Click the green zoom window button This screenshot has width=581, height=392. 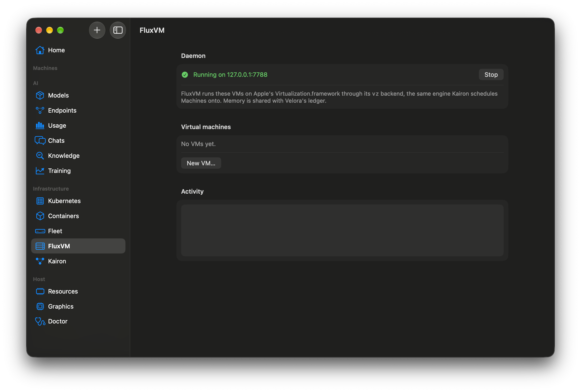pos(60,30)
